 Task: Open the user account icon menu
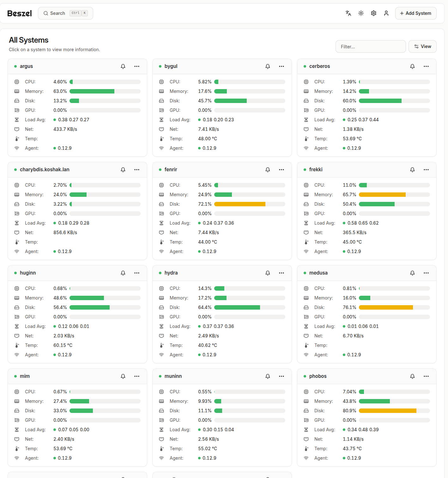386,13
